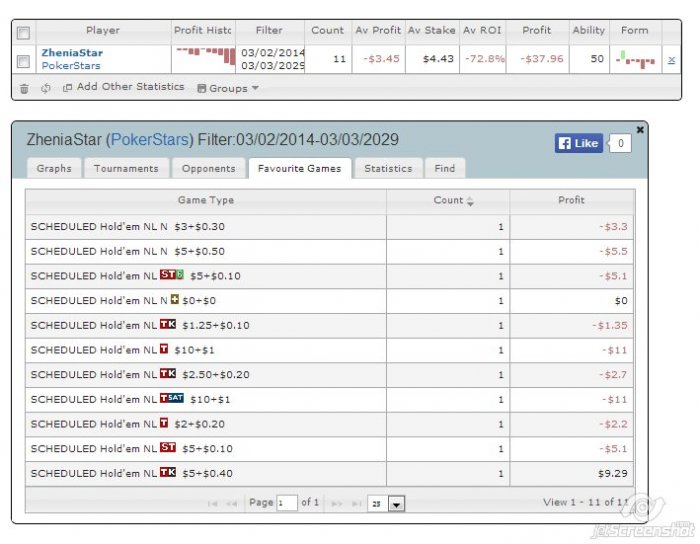Switch to the Tournaments tab

[x=126, y=168]
